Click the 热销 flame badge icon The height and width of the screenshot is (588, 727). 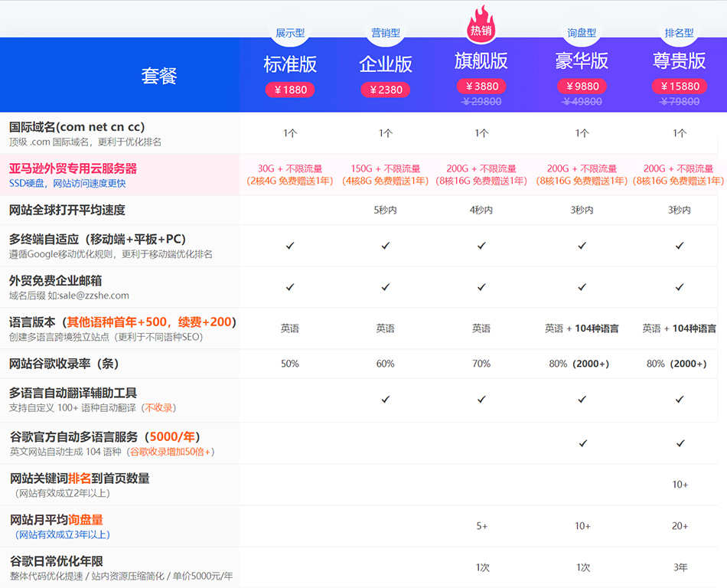point(481,23)
